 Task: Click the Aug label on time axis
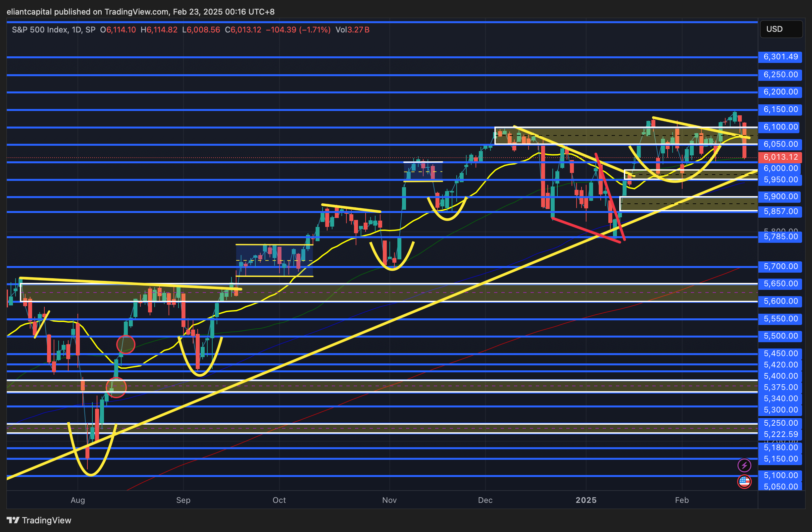pos(78,500)
